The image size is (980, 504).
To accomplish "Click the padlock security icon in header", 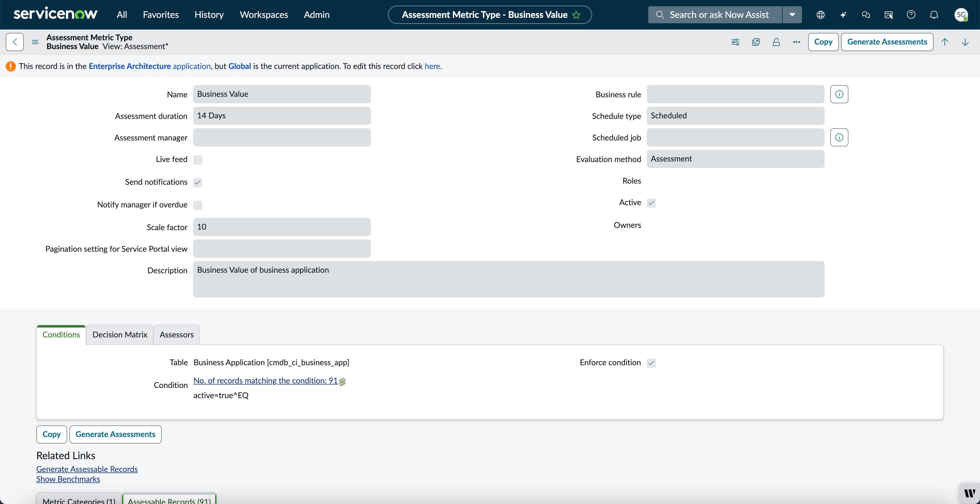I will click(x=776, y=42).
